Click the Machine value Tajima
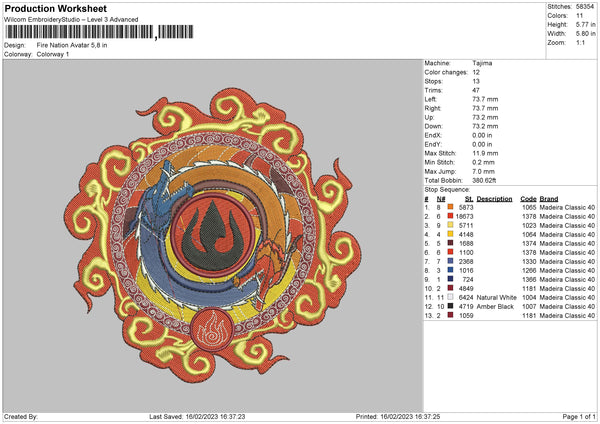The image size is (600, 424). (x=482, y=63)
